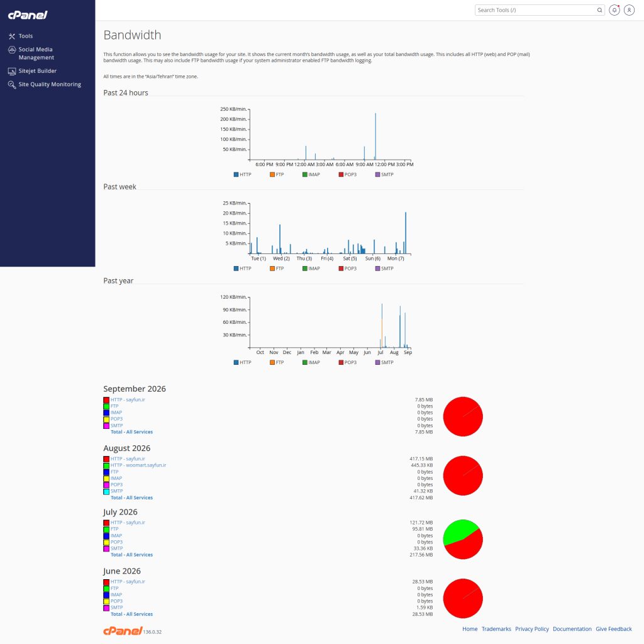Open the Trademarks footer link
This screenshot has height=644, width=644.
pos(496,629)
